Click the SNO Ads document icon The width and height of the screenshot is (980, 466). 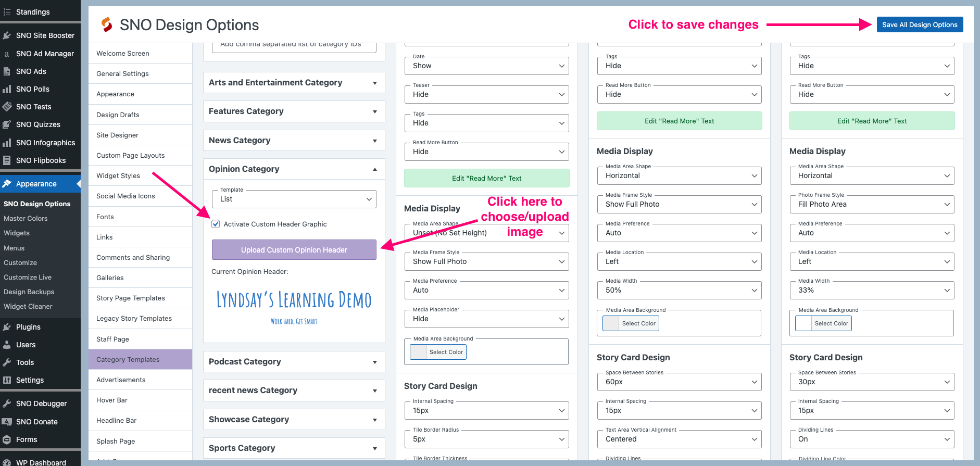click(7, 71)
